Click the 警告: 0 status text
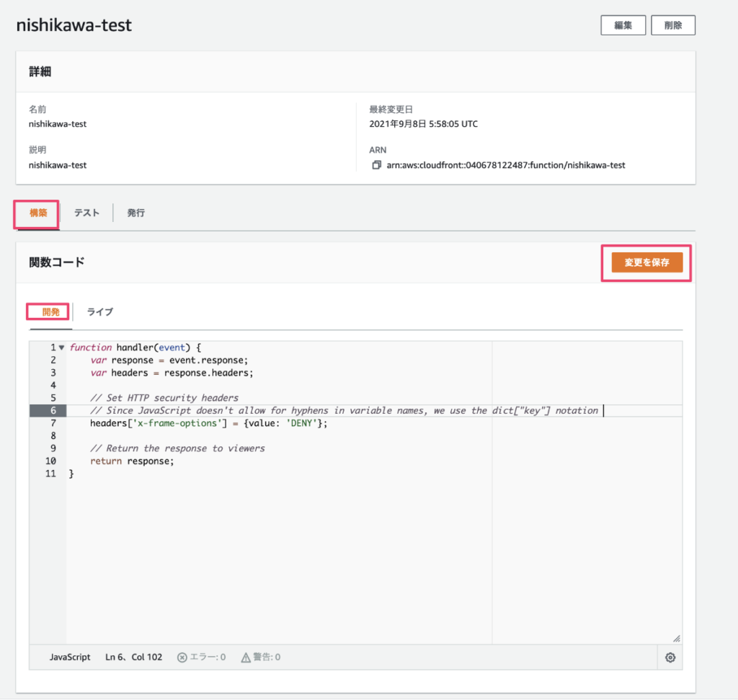 click(265, 657)
